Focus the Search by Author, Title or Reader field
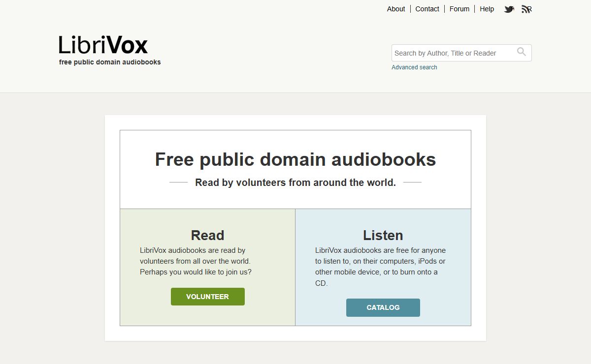The width and height of the screenshot is (591, 364). 461,53
